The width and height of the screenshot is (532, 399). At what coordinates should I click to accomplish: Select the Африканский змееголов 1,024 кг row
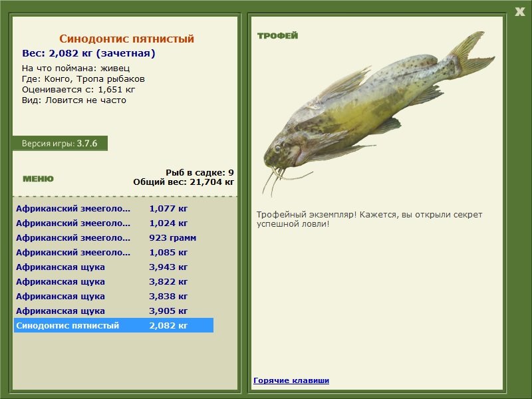click(114, 223)
